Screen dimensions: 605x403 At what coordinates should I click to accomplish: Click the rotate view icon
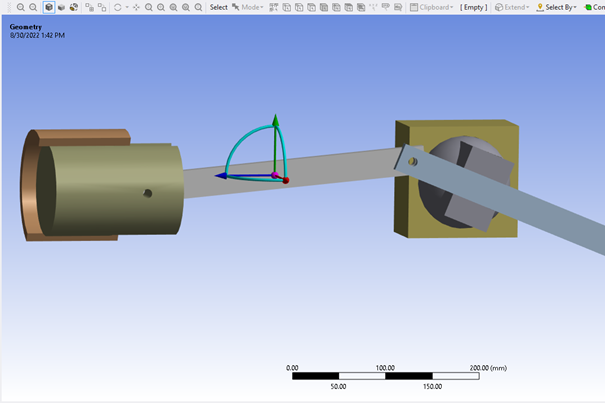coord(118,7)
